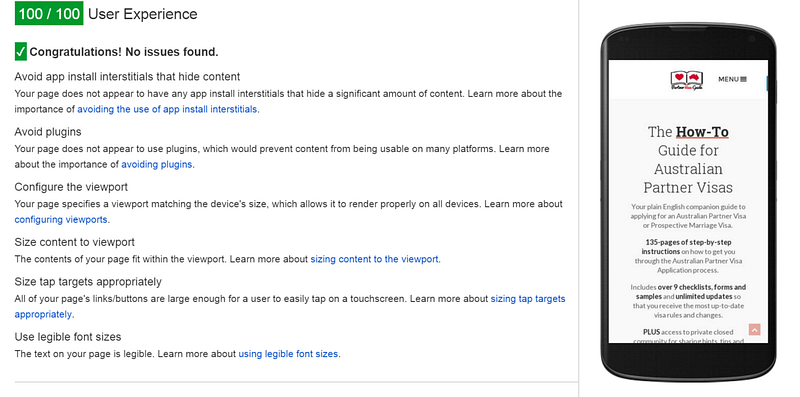Click 'Avoid app install interstitials that hide content' heading
800x397 pixels.
click(127, 77)
